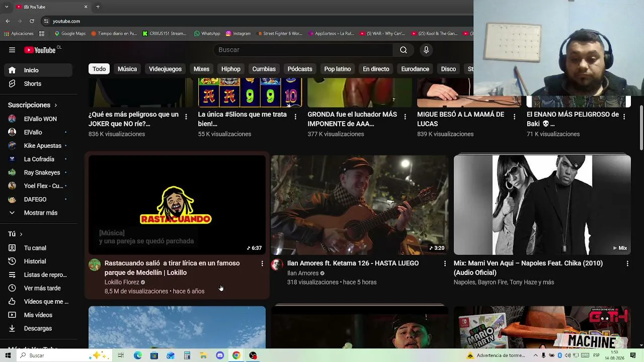Open Mami Ven Aqui mix title
This screenshot has width=644, height=362.
528,268
